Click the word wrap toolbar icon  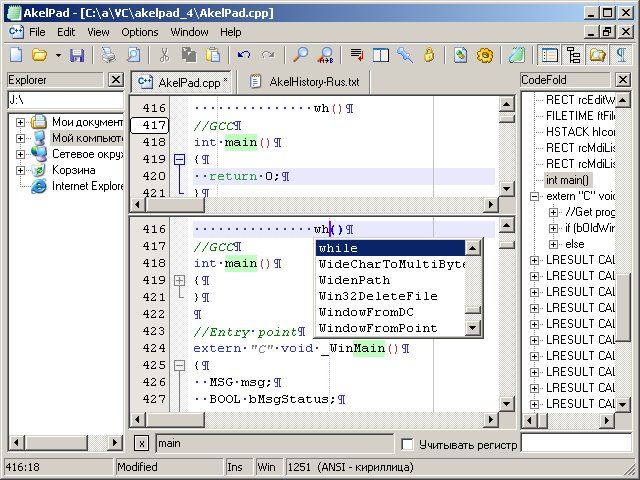pyautogui.click(x=357, y=55)
